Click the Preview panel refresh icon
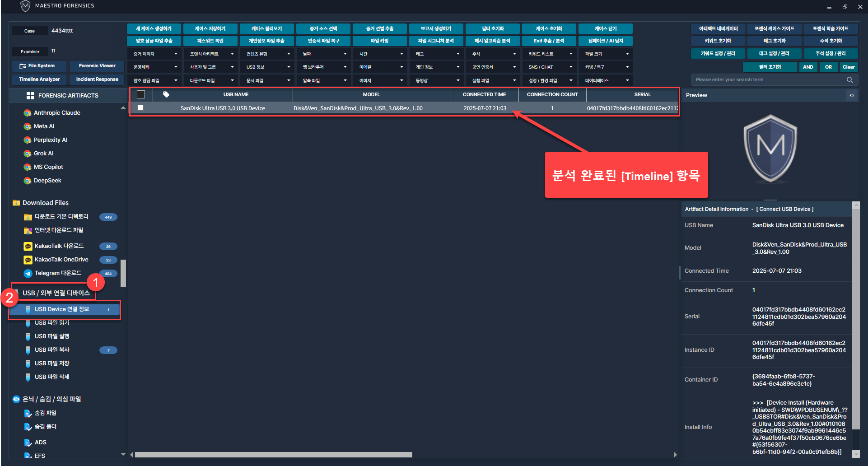The width and height of the screenshot is (868, 466). pos(851,95)
